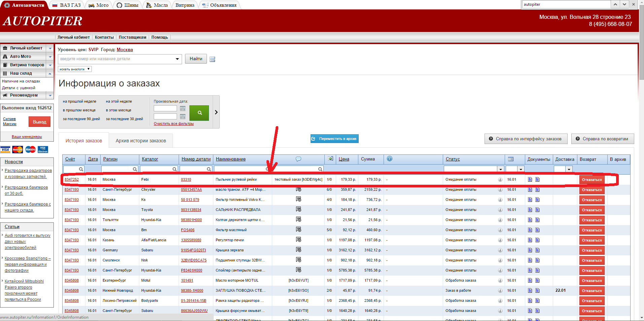Click the Visa payment logo
This screenshot has width=644, height=321.
pos(5,149)
